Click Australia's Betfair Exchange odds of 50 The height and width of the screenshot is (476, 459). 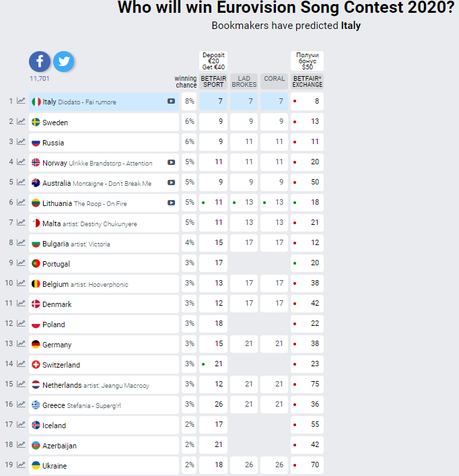(307, 182)
